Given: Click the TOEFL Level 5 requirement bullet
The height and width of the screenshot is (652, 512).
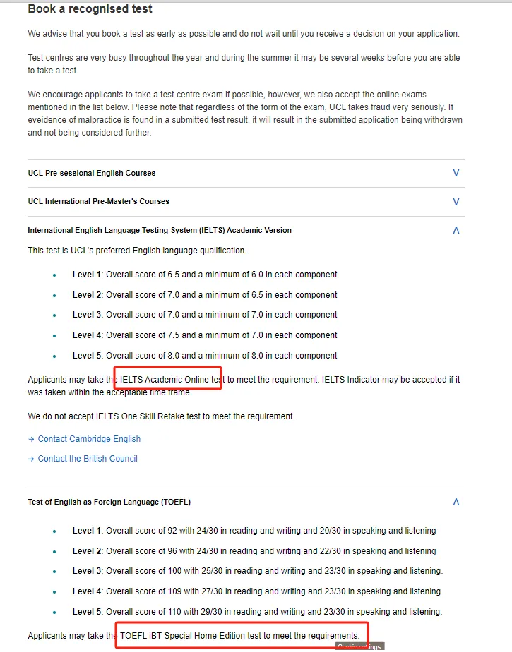Looking at the screenshot, I should pyautogui.click(x=257, y=612).
